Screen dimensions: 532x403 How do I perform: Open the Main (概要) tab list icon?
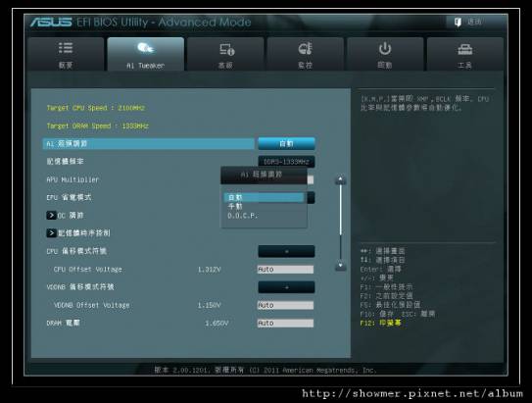(66, 48)
